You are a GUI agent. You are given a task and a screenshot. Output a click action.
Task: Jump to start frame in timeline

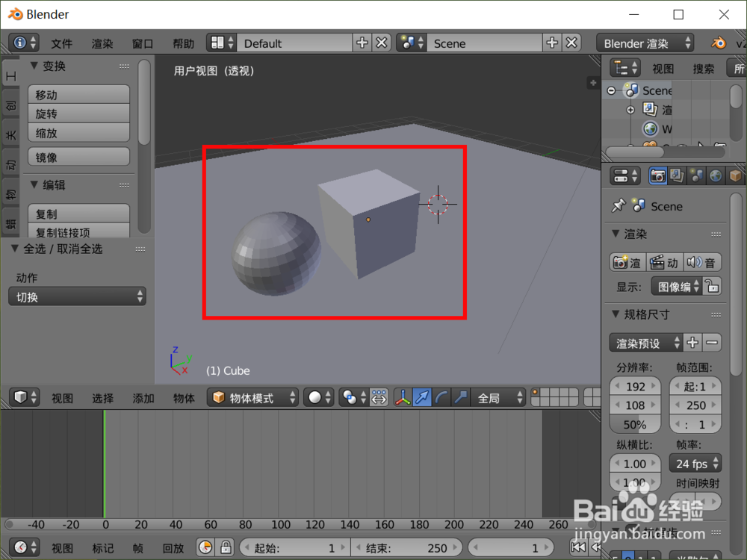coord(578,547)
